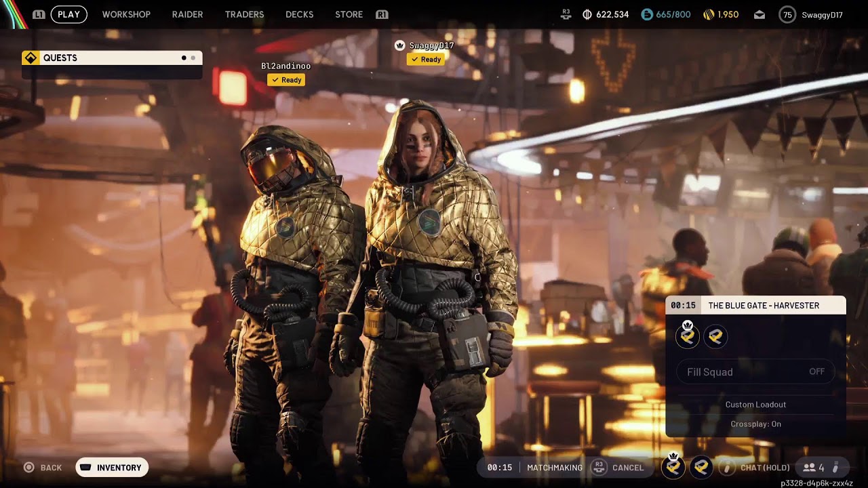
Task: Click the crown leader icon beside SwaggyD17
Action: point(399,45)
